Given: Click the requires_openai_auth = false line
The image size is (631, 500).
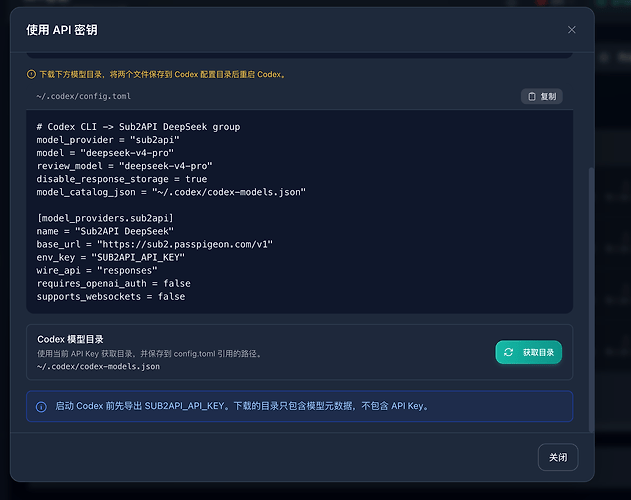Looking at the screenshot, I should click(113, 283).
